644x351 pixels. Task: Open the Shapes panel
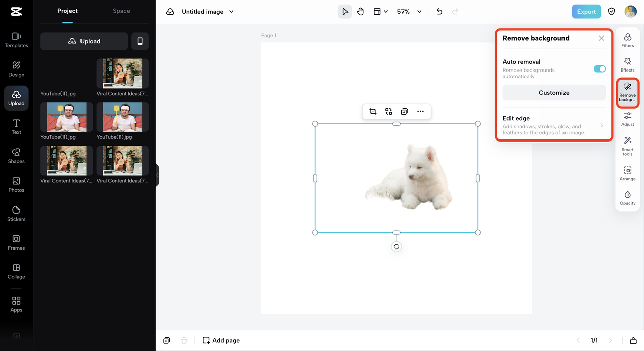click(16, 156)
